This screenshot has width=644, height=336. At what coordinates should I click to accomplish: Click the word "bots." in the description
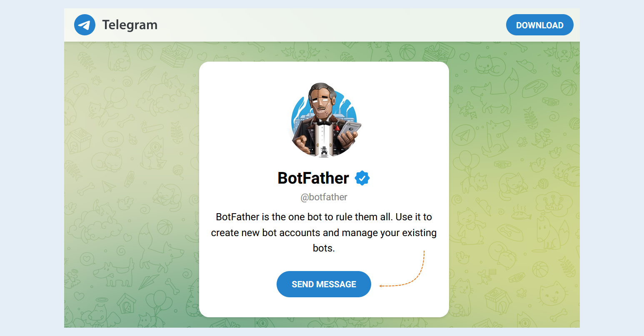click(324, 248)
